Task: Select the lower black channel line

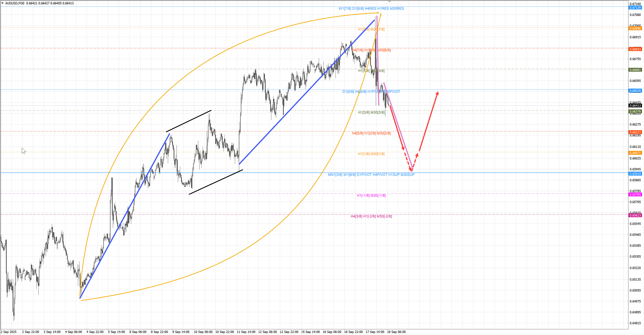Action: coord(216,182)
